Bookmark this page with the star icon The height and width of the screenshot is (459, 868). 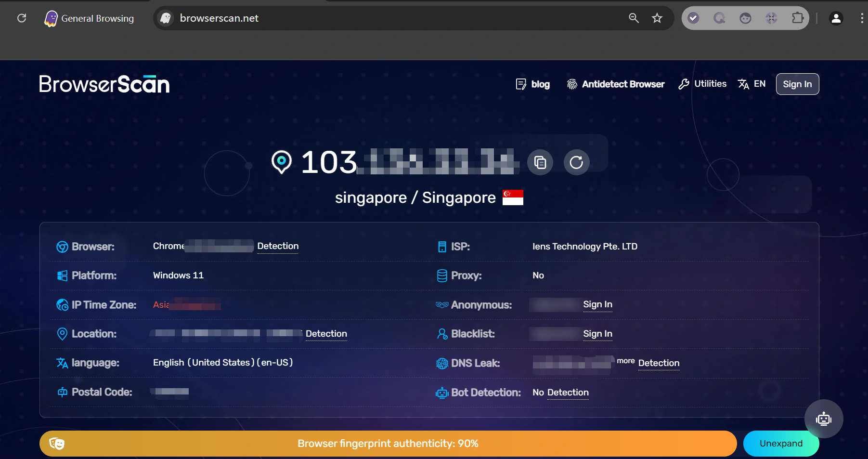(x=657, y=18)
